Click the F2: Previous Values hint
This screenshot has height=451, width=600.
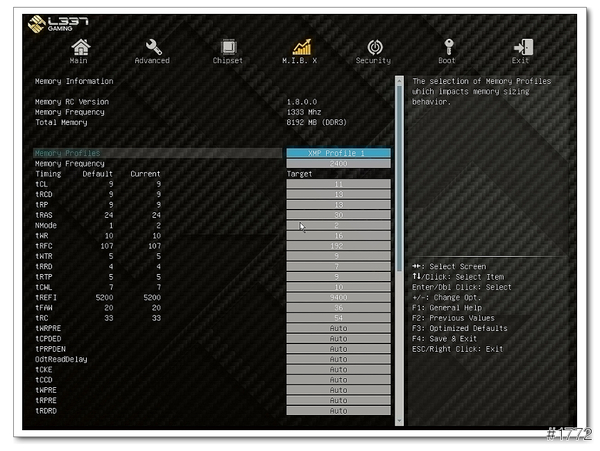[x=453, y=318]
